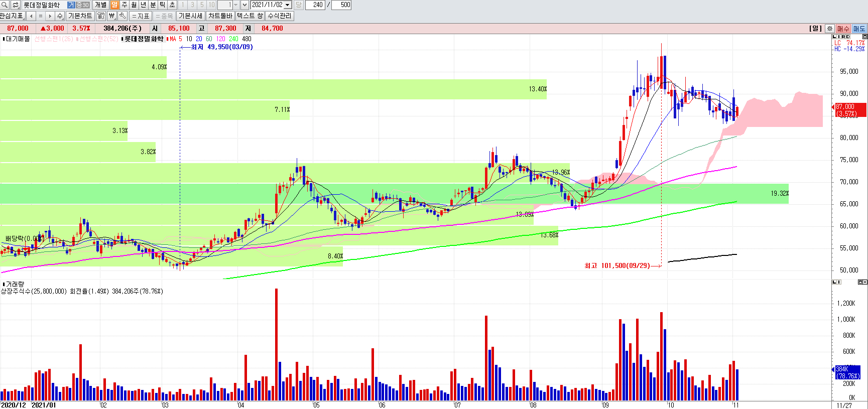Toggle the 거 exchange badge
Viewport: 868px width, 409px height.
71,5
